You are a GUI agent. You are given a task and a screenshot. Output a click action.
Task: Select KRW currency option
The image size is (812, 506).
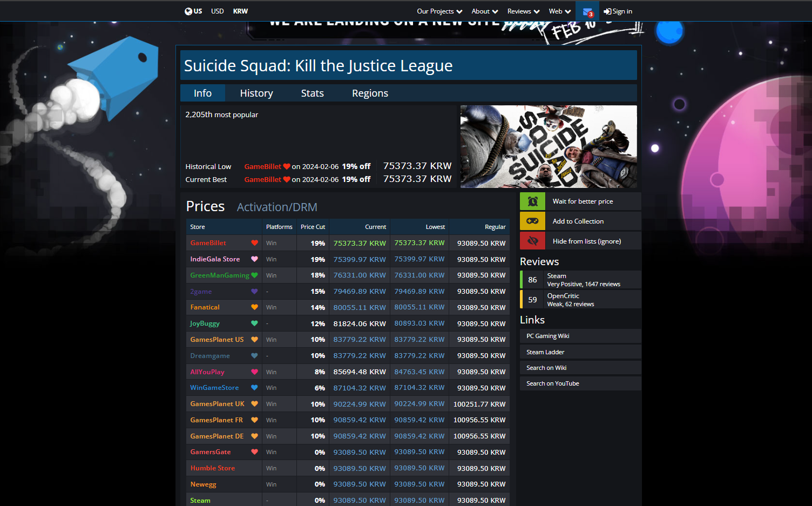240,11
